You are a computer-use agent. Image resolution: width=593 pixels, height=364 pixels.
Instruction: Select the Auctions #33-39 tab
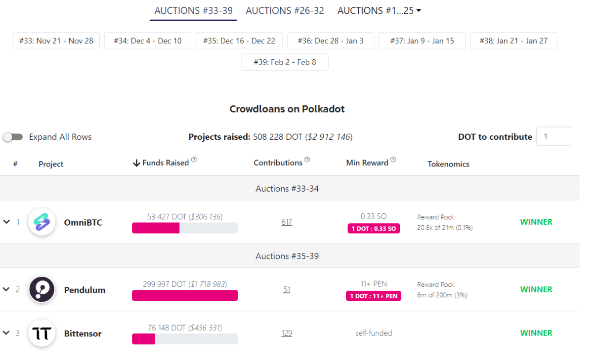click(193, 10)
